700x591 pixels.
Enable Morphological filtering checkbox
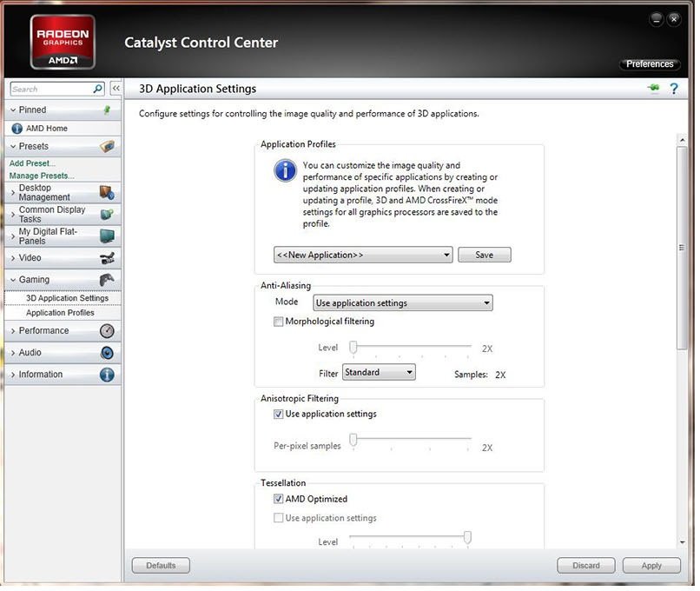(x=278, y=322)
